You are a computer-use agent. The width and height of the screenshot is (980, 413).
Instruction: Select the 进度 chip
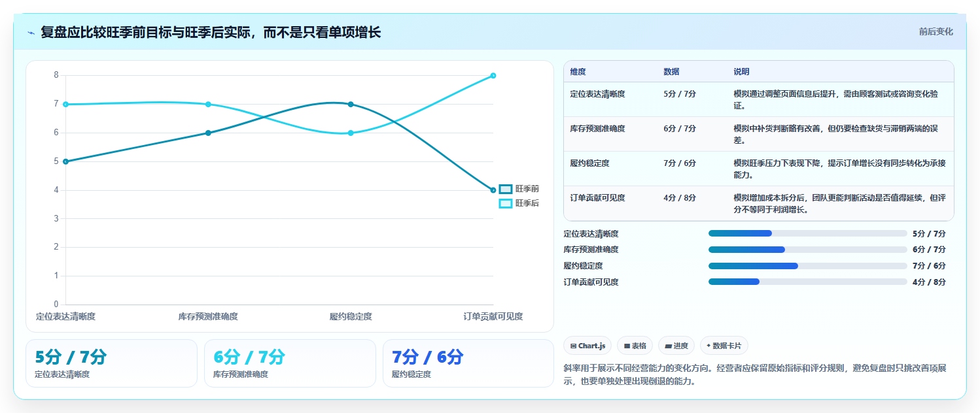click(676, 346)
